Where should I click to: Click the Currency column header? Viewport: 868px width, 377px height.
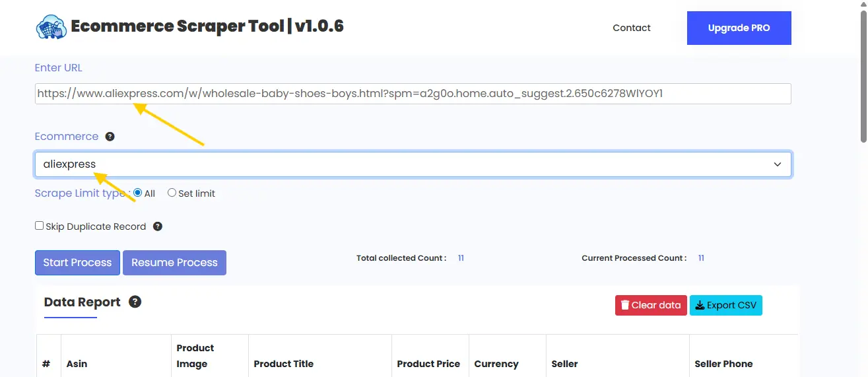(496, 364)
